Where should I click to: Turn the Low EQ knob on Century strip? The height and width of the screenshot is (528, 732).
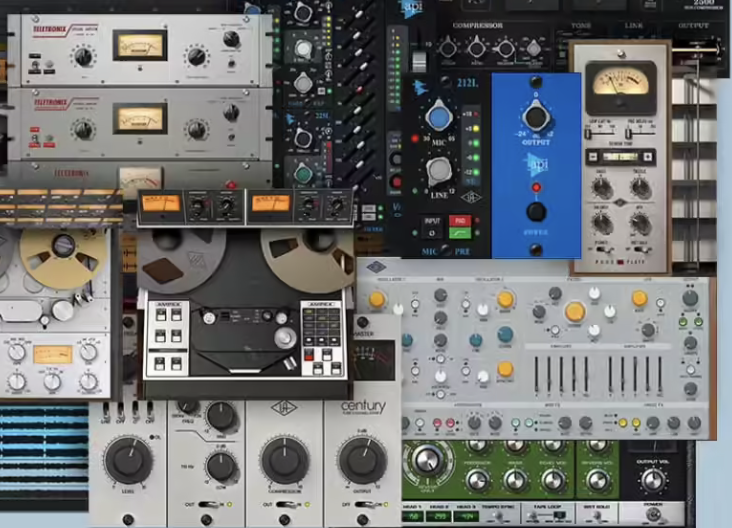click(221, 468)
